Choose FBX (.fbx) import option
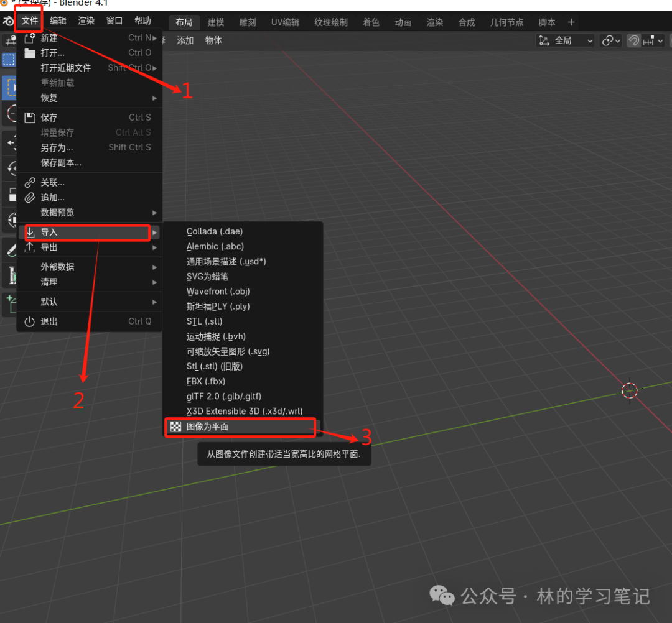Image resolution: width=672 pixels, height=623 pixels. click(206, 381)
